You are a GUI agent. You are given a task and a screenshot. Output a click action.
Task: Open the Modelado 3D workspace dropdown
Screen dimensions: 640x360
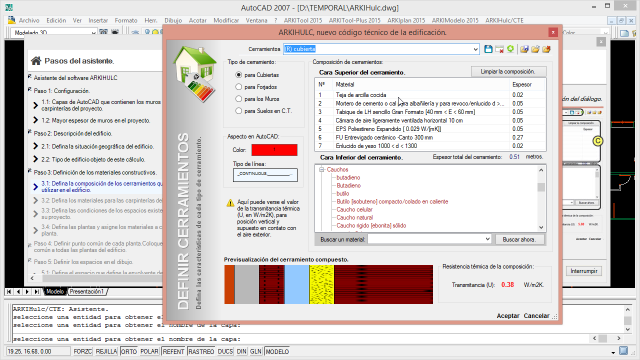(93, 33)
